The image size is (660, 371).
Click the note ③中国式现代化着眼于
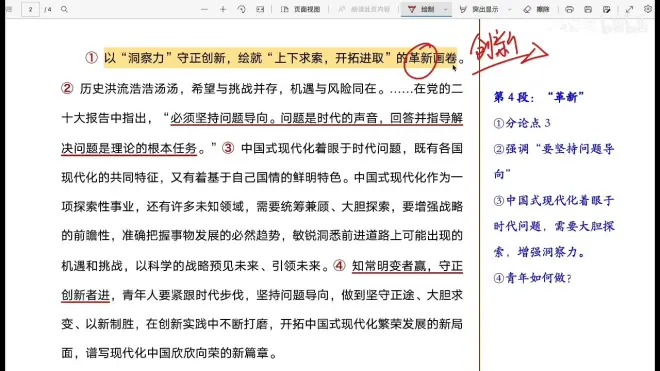pyautogui.click(x=554, y=200)
